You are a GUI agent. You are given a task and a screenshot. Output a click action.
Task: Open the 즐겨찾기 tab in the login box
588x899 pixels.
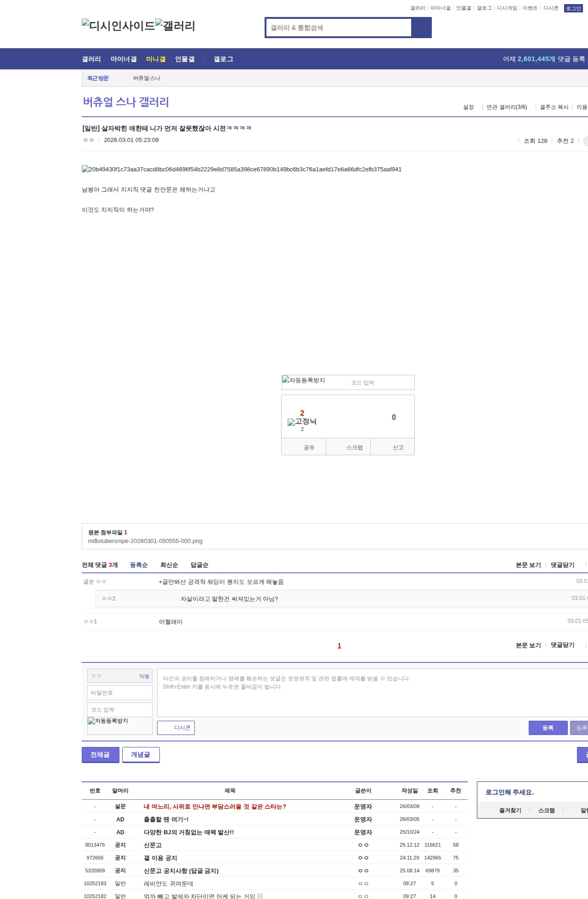[510, 810]
